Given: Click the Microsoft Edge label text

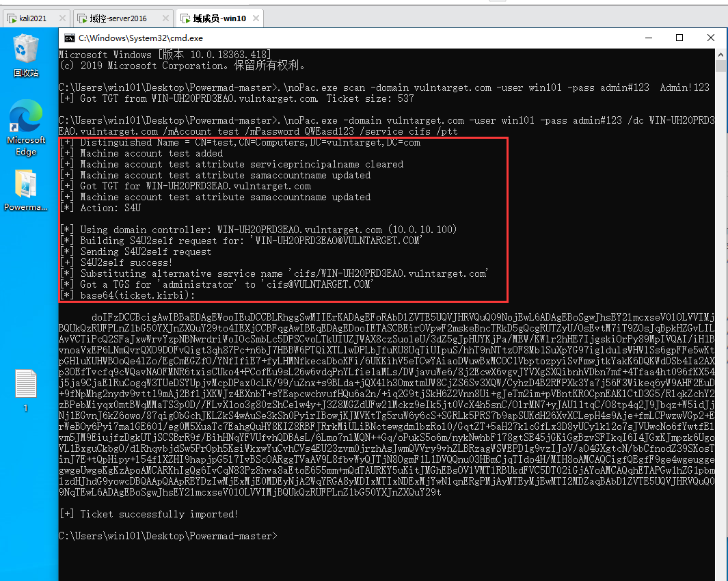Looking at the screenshot, I should click(26, 146).
